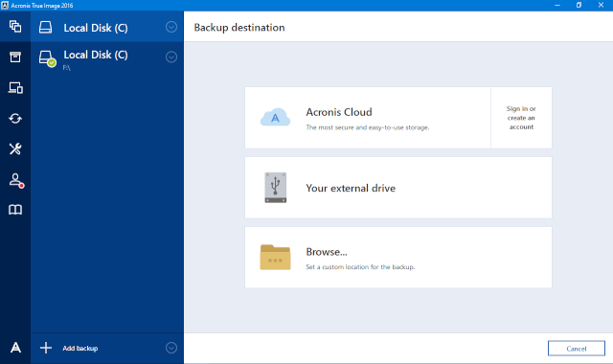This screenshot has width=613, height=364.
Task: Click the Backup destination heading
Action: point(239,28)
